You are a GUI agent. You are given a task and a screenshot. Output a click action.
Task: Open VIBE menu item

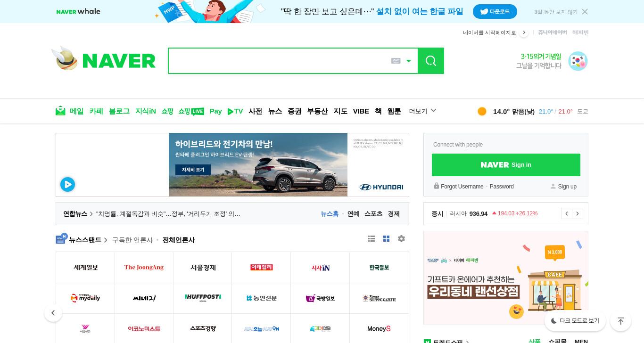(x=361, y=111)
